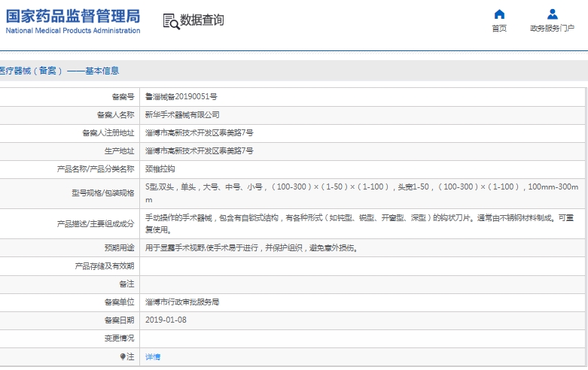Click the National Medical Products Administration subtitle
Viewport: 588px width, 370px height.
coord(73,31)
